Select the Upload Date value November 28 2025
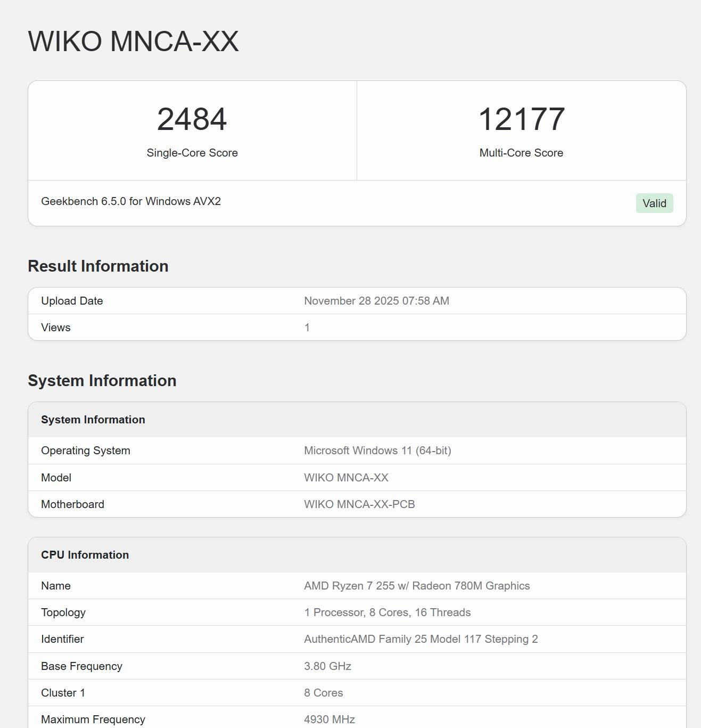The image size is (701, 728). tap(376, 301)
